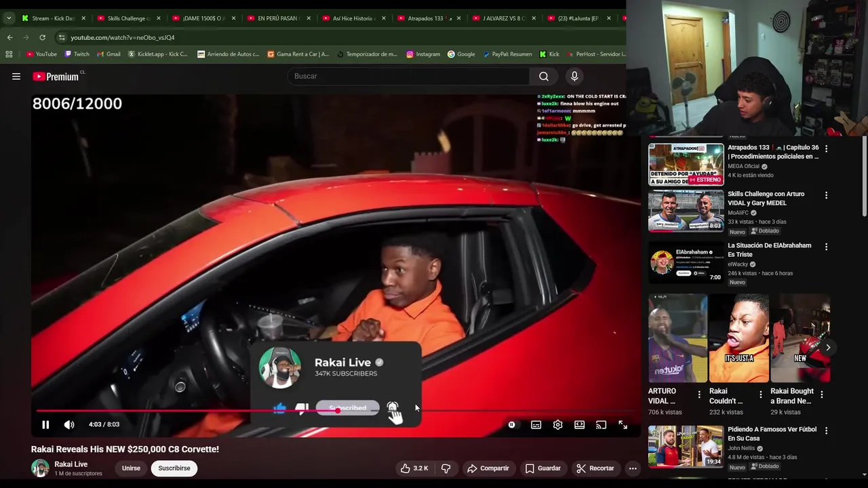Image resolution: width=868 pixels, height=488 pixels.
Task: Open the YouTube bookmark
Action: (41, 54)
